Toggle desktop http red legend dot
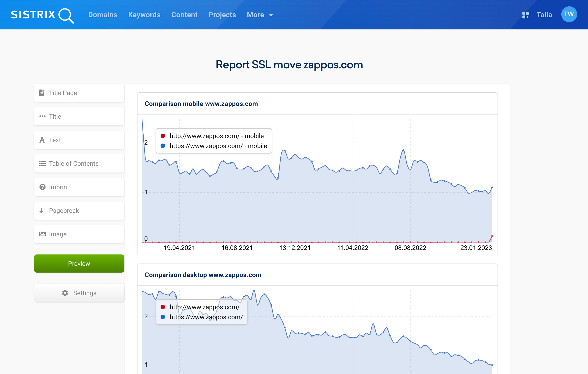This screenshot has width=588, height=374. click(x=163, y=307)
